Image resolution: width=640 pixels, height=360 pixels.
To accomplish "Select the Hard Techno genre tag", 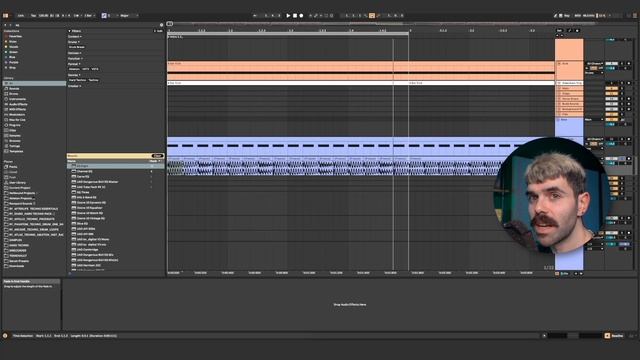I will [77, 80].
